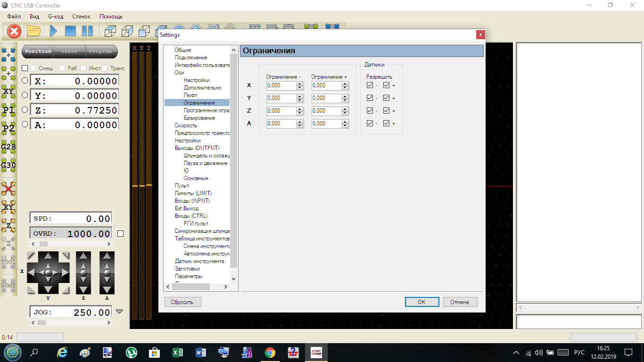
Task: Jog X axis left with the left arrow
Action: click(x=32, y=272)
